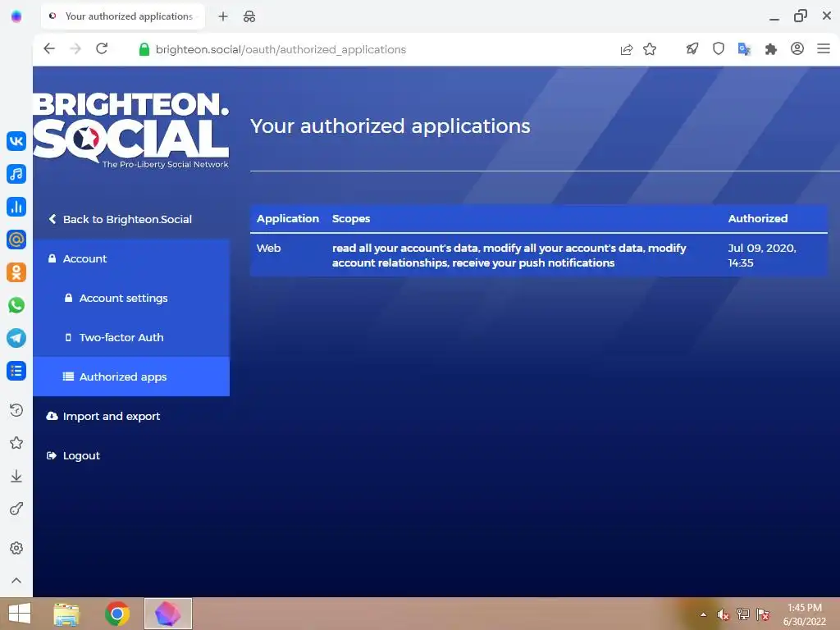Open the user profile account icon
The image size is (840, 630).
tap(797, 48)
